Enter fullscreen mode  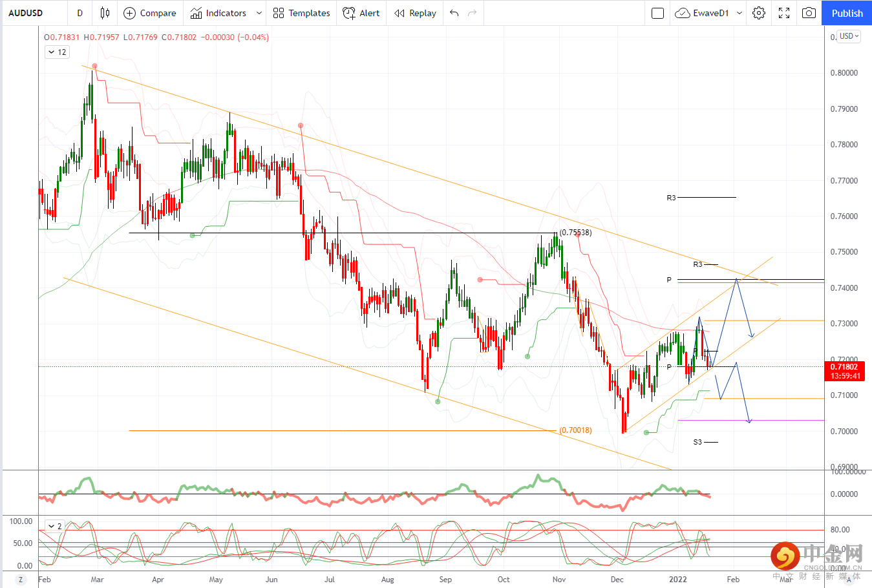coord(784,13)
